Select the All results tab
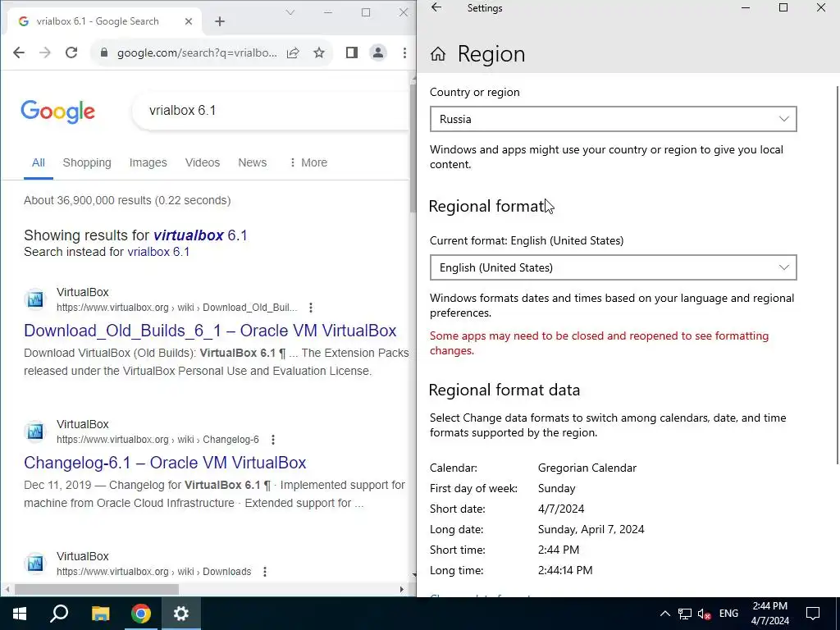 pyautogui.click(x=38, y=163)
